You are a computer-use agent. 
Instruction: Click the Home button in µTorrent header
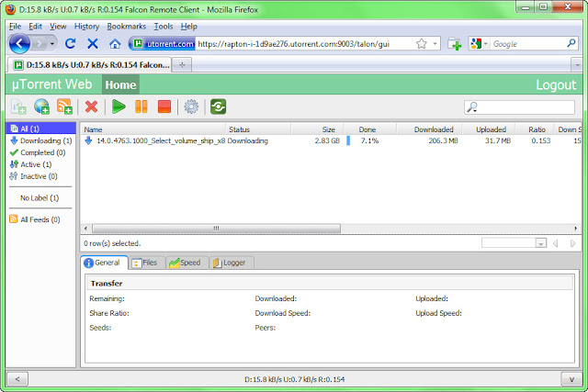120,84
